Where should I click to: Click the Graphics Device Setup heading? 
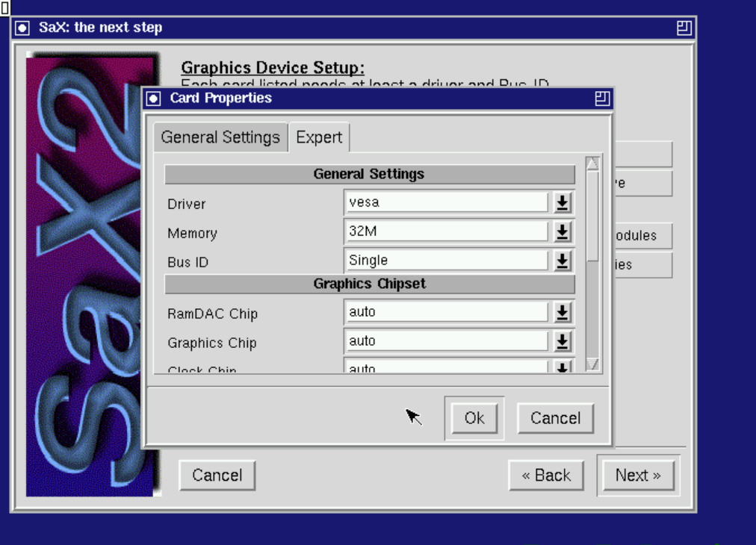click(x=273, y=67)
